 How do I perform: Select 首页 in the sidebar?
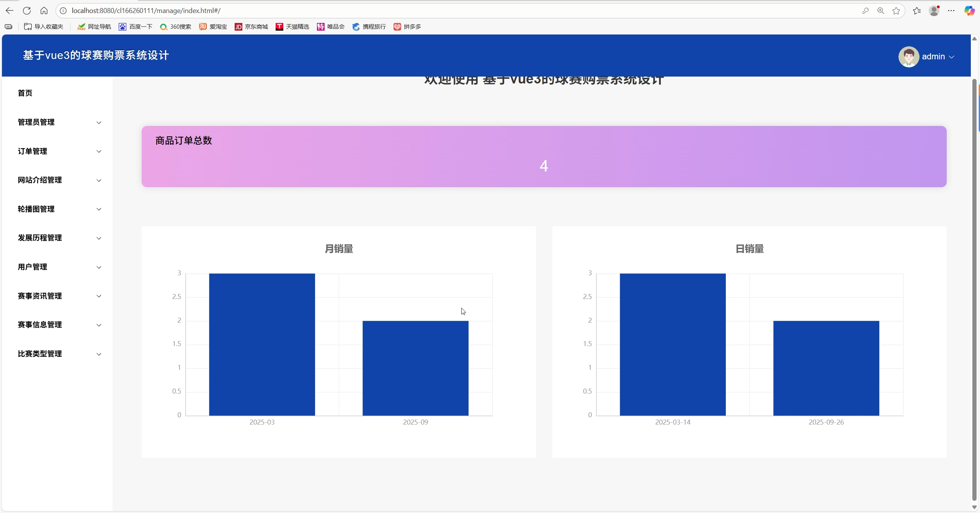(25, 93)
